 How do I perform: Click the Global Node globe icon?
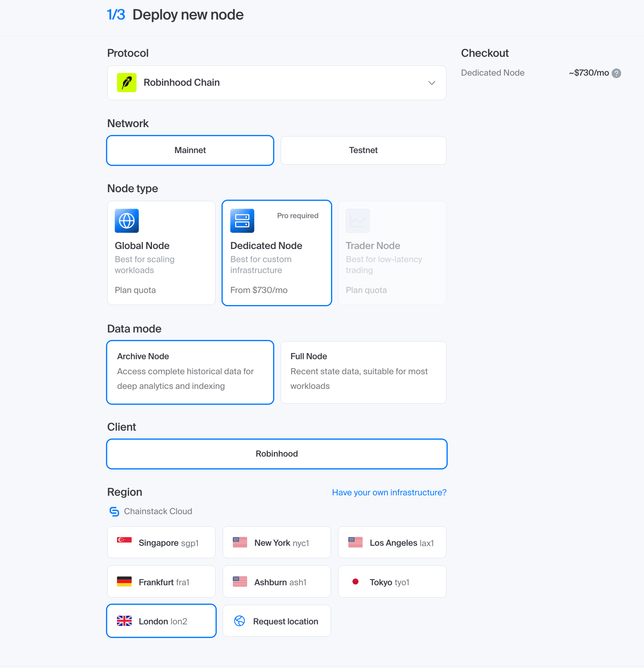(x=127, y=221)
